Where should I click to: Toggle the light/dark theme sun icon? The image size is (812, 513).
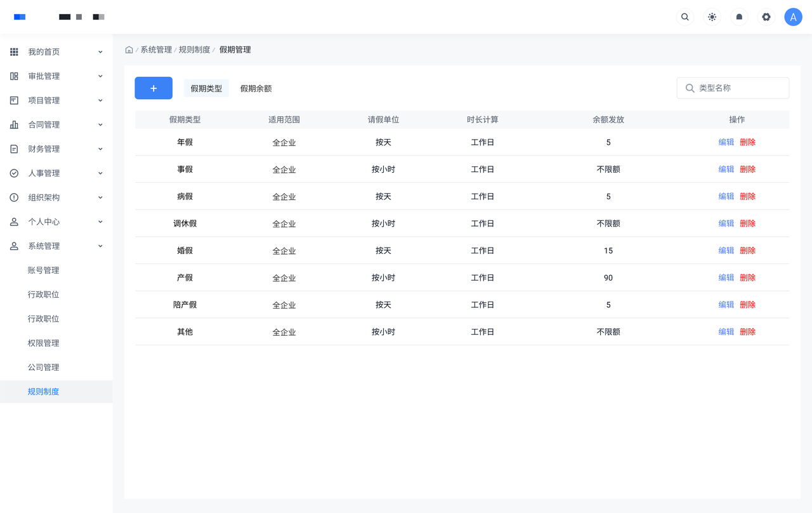point(712,17)
